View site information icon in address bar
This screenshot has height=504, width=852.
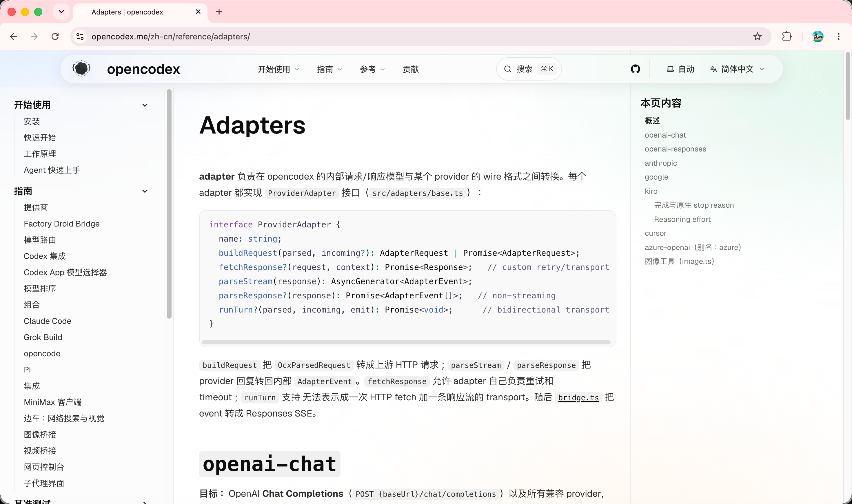(x=80, y=36)
